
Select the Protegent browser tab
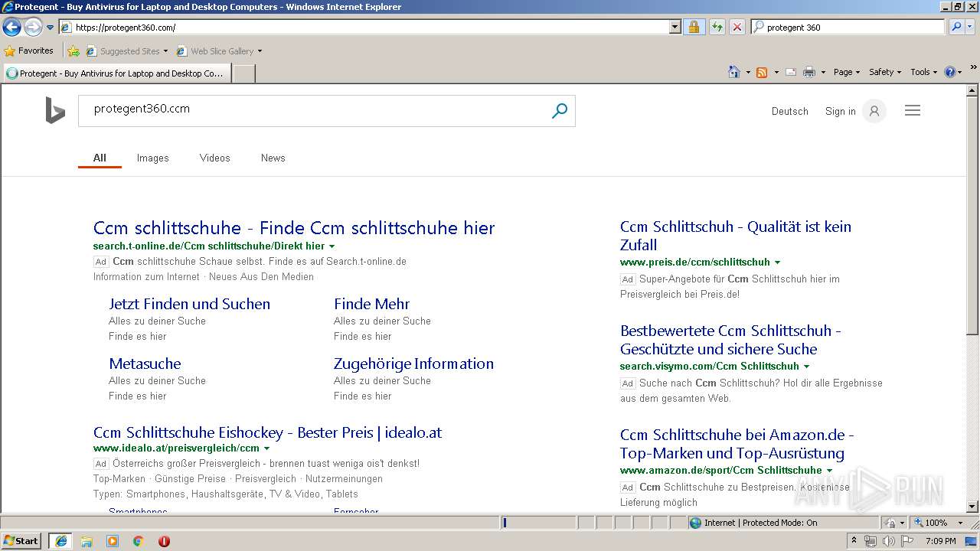[x=116, y=73]
